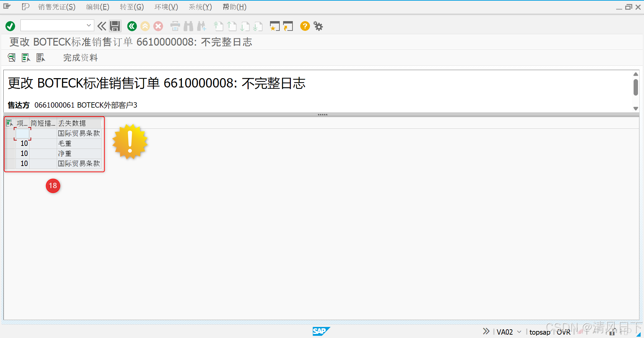The image size is (644, 338).
Task: Click the command input field
Action: click(53, 25)
